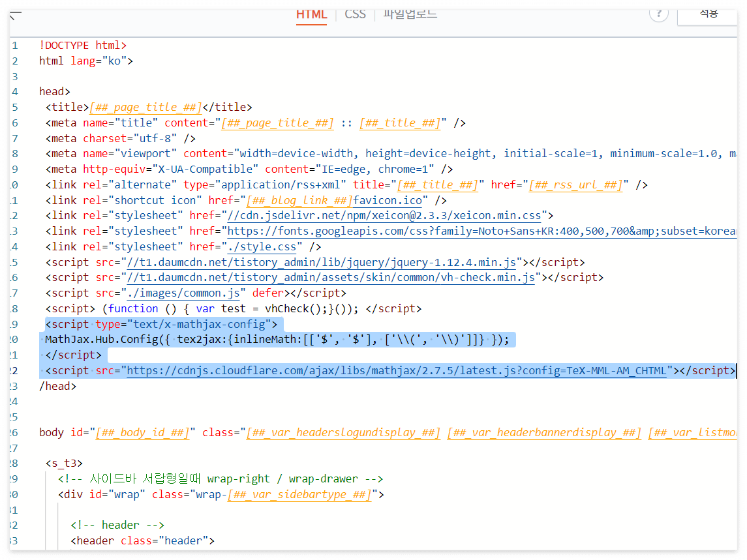Image resolution: width=747 pixels, height=560 pixels.
Task: Click the link rel="alternate" rss line
Action: click(346, 184)
